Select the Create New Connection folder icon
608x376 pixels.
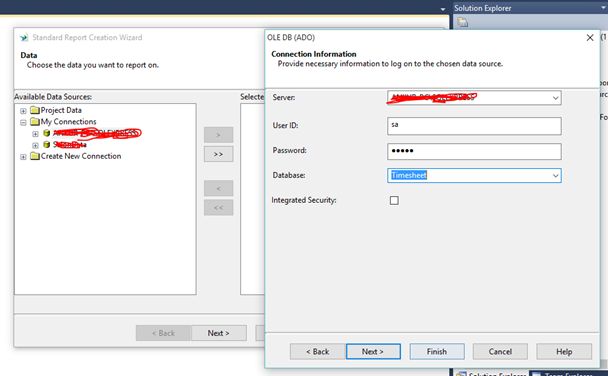[35, 156]
